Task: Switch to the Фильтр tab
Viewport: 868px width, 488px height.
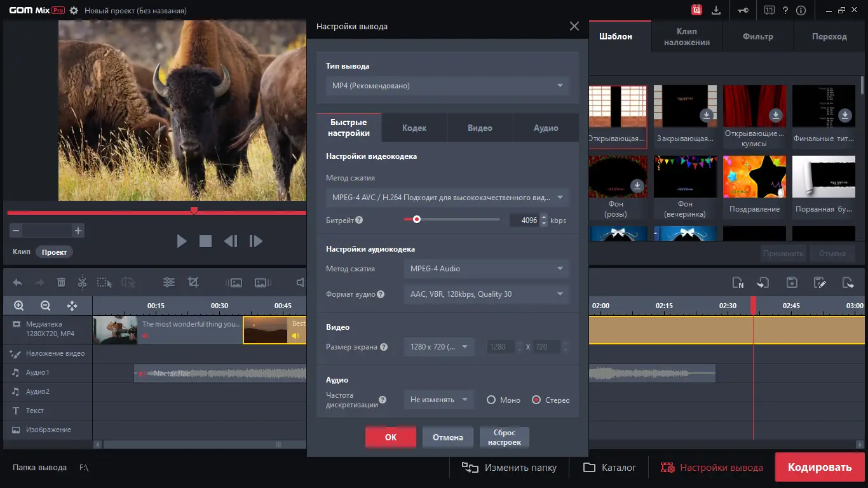Action: coord(758,36)
